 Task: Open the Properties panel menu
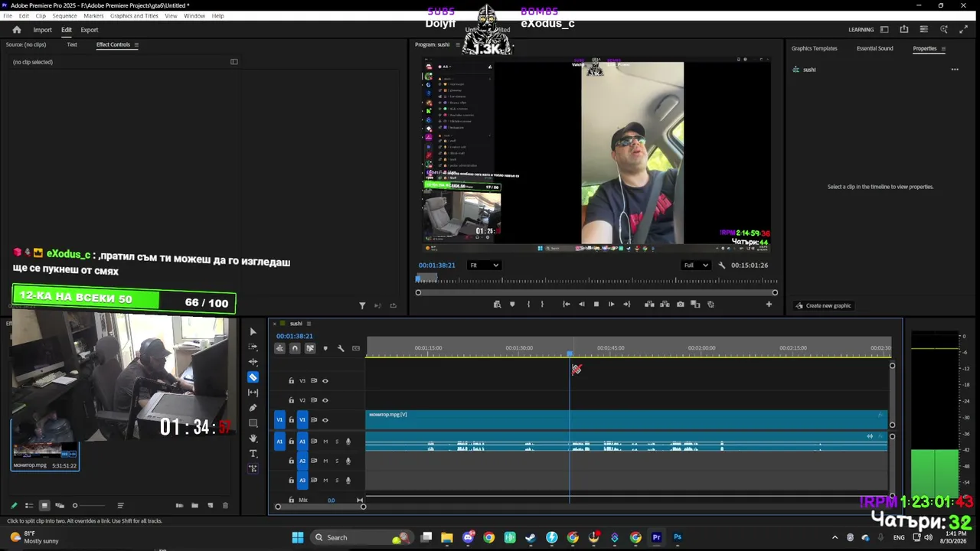coord(943,48)
